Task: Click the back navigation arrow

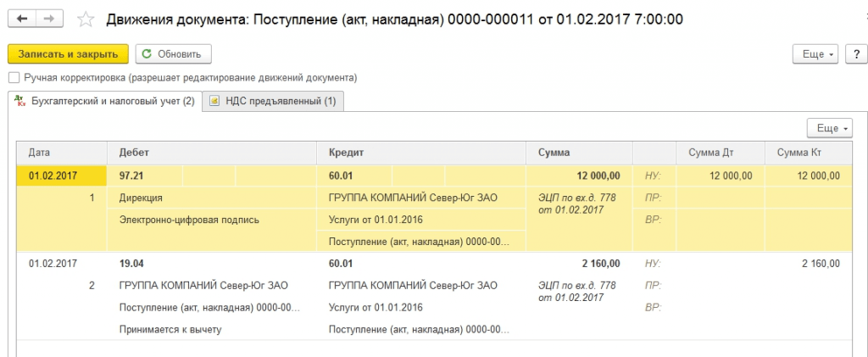Action: click(22, 19)
